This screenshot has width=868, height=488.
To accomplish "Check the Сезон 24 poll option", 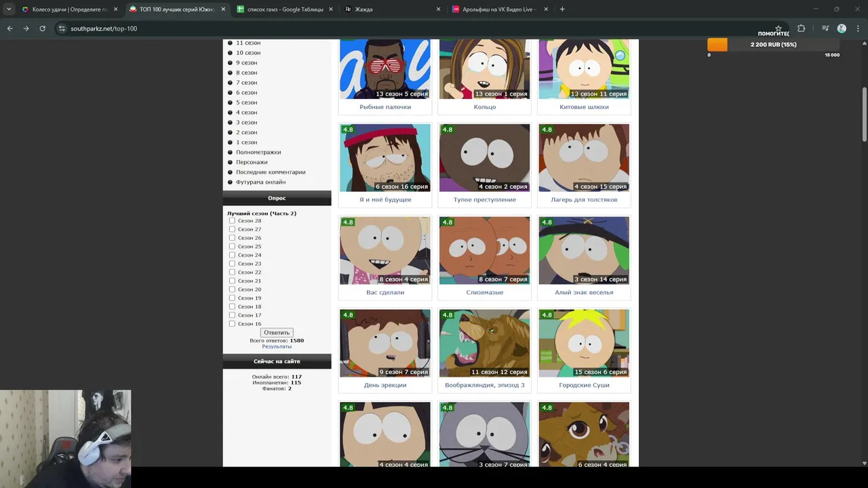I will pyautogui.click(x=232, y=255).
